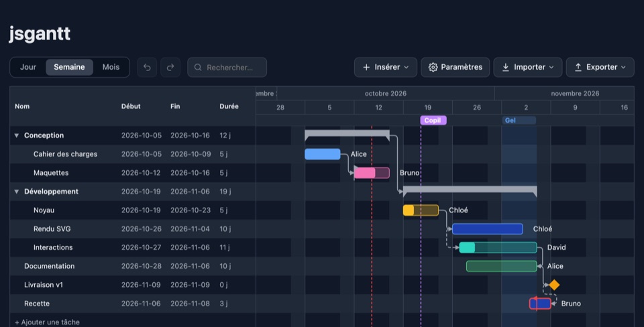Click the blue Cahier des charges bar
The height and width of the screenshot is (327, 644).
pos(323,154)
